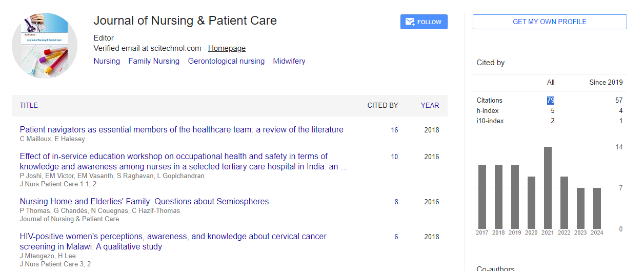This screenshot has width=644, height=271.
Task: Open the Homepage link
Action: (x=227, y=48)
